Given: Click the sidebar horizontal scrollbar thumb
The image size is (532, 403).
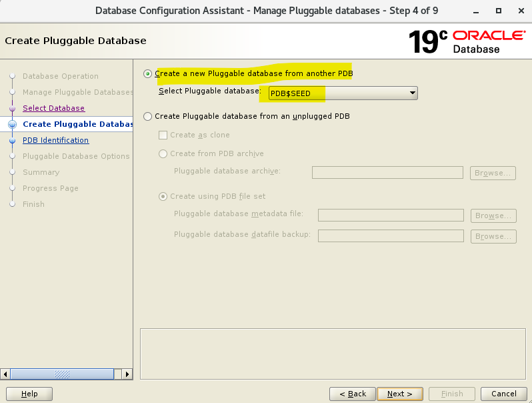Looking at the screenshot, I should pyautogui.click(x=62, y=374).
